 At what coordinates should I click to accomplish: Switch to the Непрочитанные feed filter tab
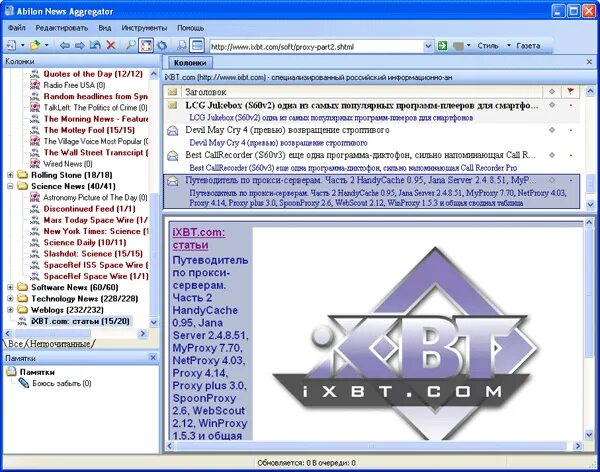tap(60, 344)
